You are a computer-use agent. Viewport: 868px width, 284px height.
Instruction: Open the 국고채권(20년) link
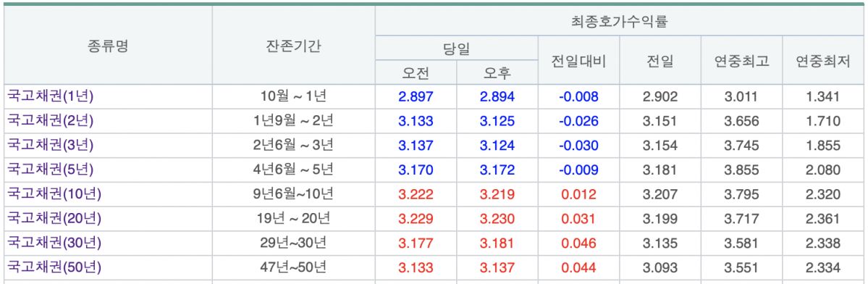pyautogui.click(x=54, y=218)
